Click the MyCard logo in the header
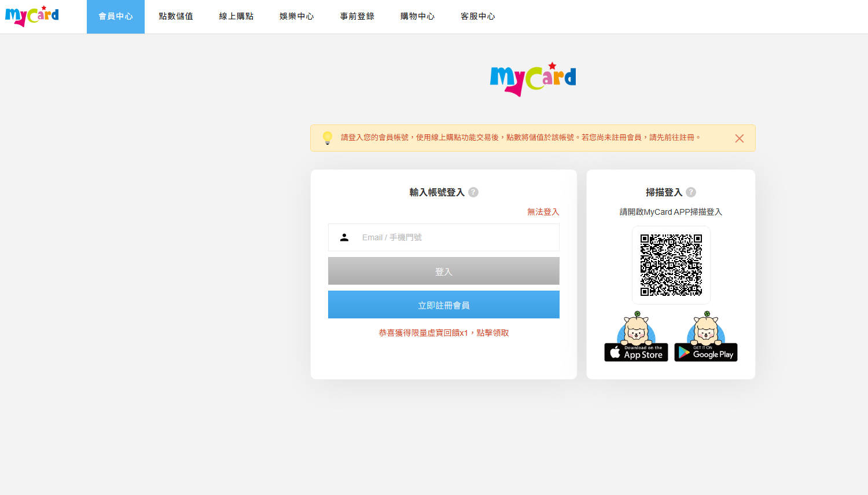Screen dimensions: 868x495 tap(32, 16)
